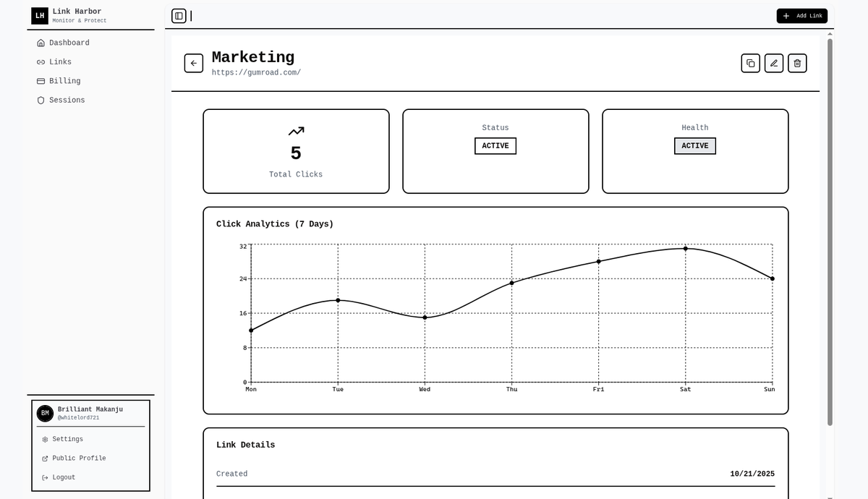Click the Friday data point on chart
868x499 pixels.
(x=599, y=262)
